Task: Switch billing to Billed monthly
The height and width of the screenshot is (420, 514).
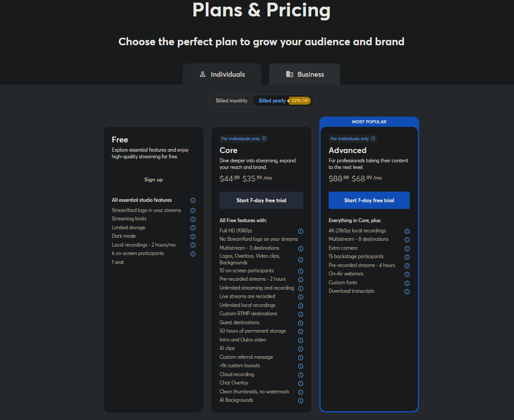Action: point(231,101)
